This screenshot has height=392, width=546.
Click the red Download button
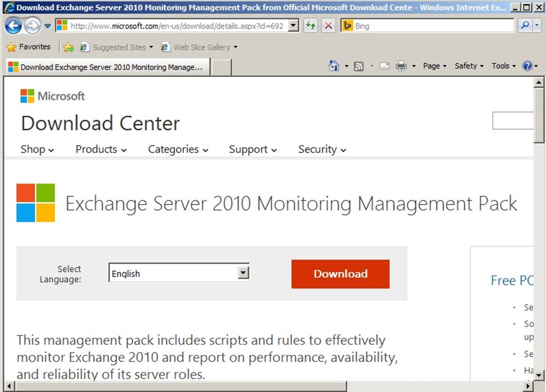pyautogui.click(x=340, y=274)
